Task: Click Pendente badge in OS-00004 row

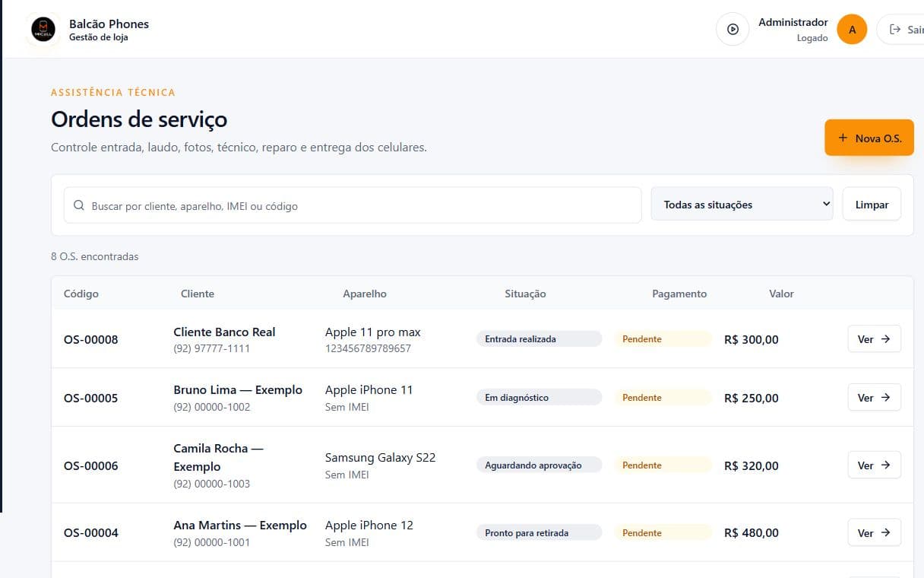Action: coord(663,533)
